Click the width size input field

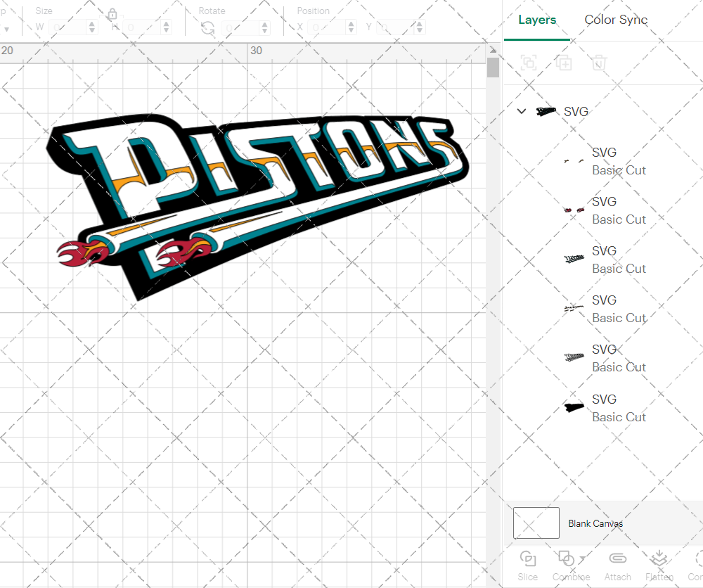[67, 27]
